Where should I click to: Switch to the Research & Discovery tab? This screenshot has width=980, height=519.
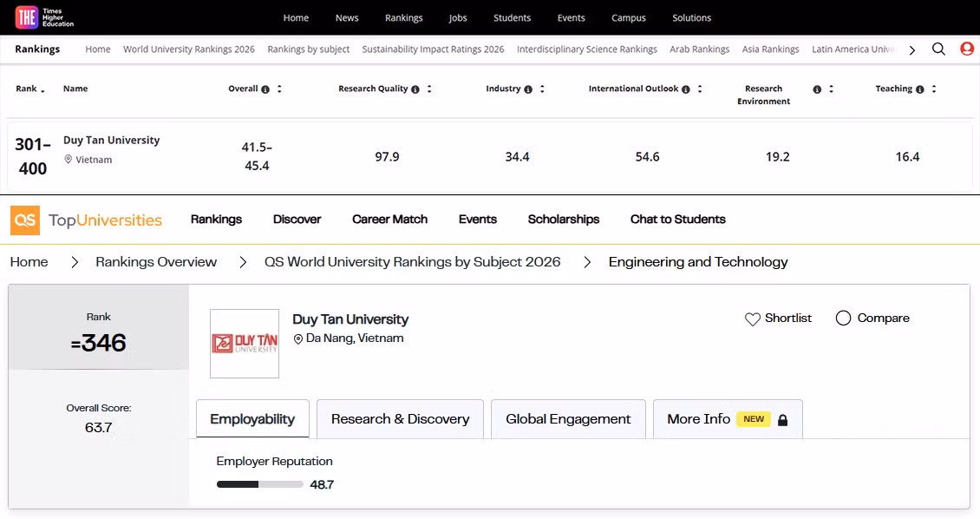pyautogui.click(x=400, y=419)
